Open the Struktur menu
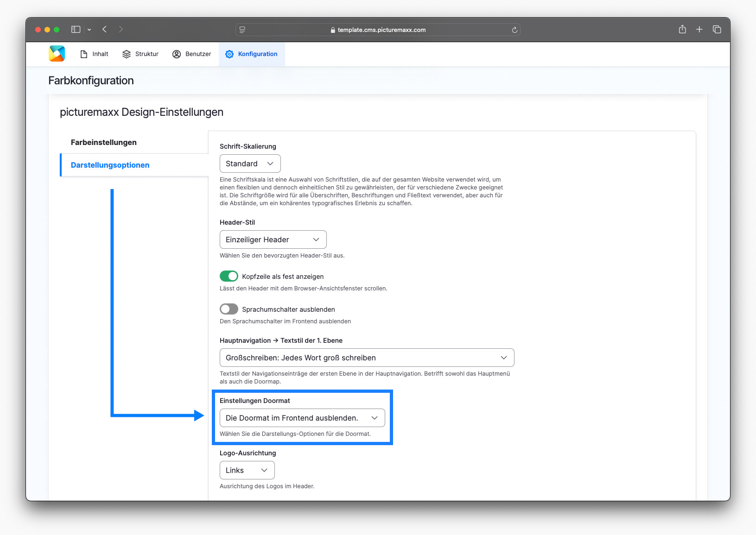Viewport: 756px width, 535px height. coord(140,54)
